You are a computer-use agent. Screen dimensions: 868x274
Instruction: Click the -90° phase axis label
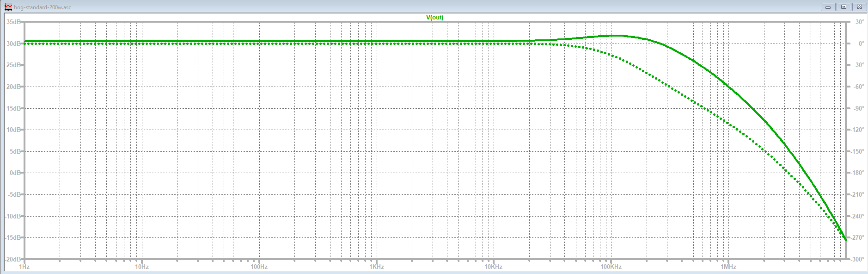(x=858, y=108)
